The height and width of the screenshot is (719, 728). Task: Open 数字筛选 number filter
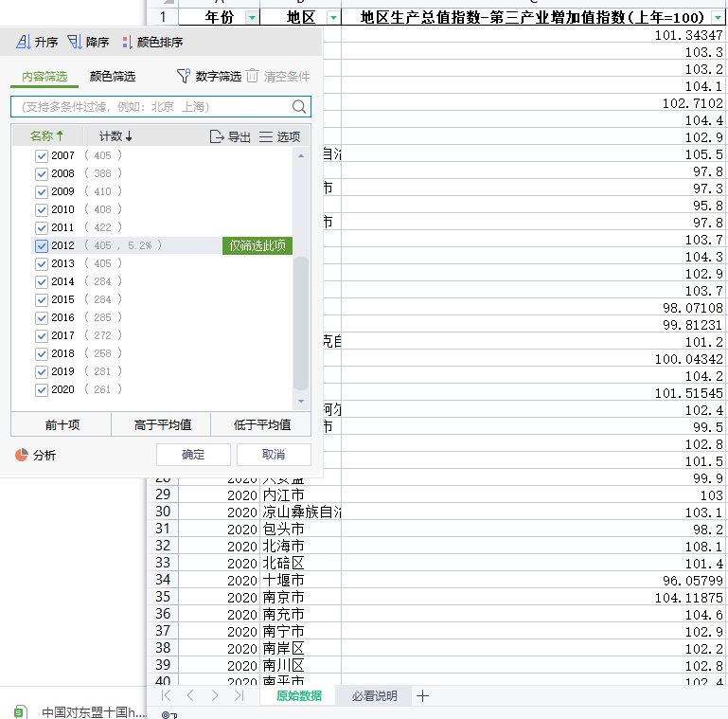[x=209, y=76]
